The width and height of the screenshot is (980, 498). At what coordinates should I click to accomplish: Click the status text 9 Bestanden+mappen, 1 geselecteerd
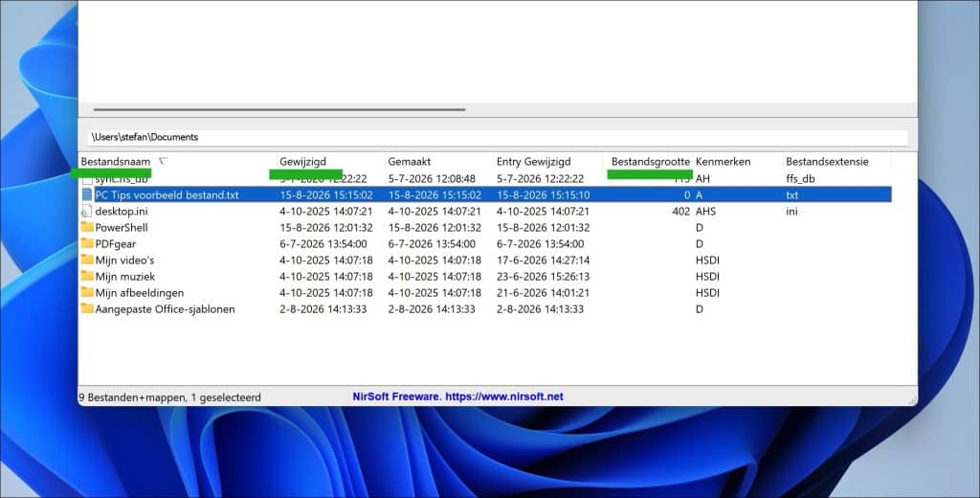[x=169, y=397]
